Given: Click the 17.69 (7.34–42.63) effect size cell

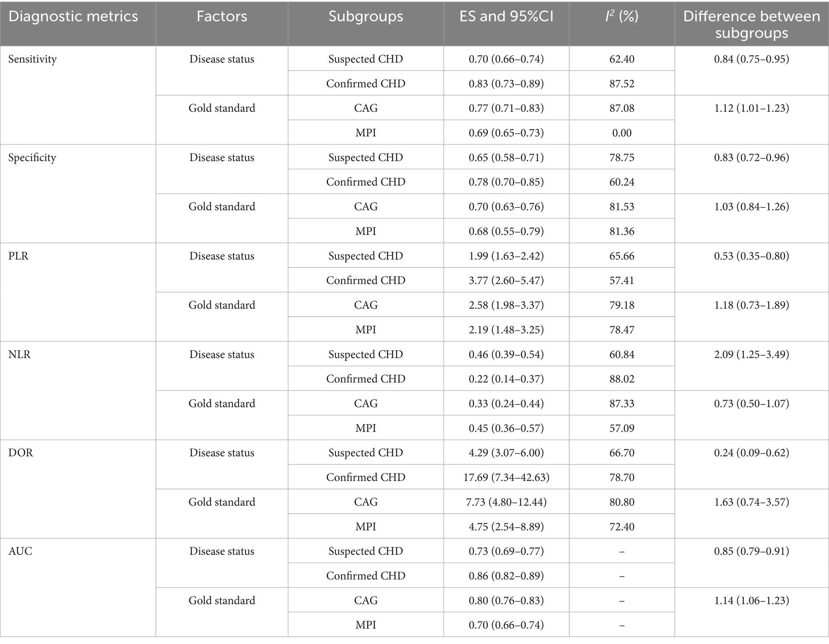Looking at the screenshot, I should 506,477.
